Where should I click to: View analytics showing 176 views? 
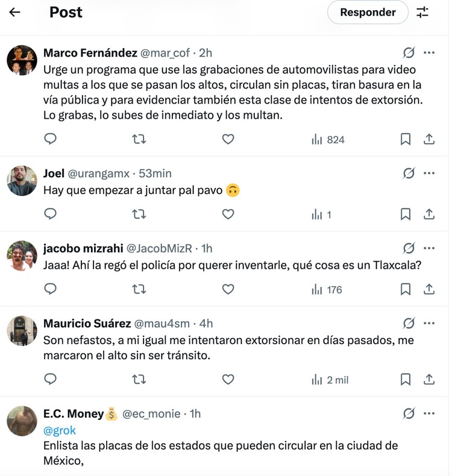(327, 289)
